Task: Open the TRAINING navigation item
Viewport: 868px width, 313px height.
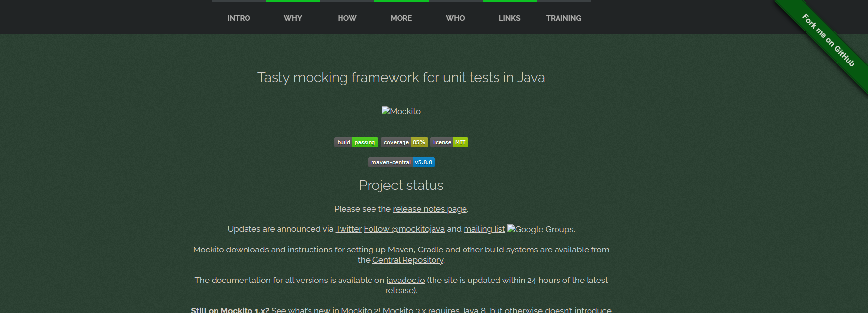Action: point(563,18)
